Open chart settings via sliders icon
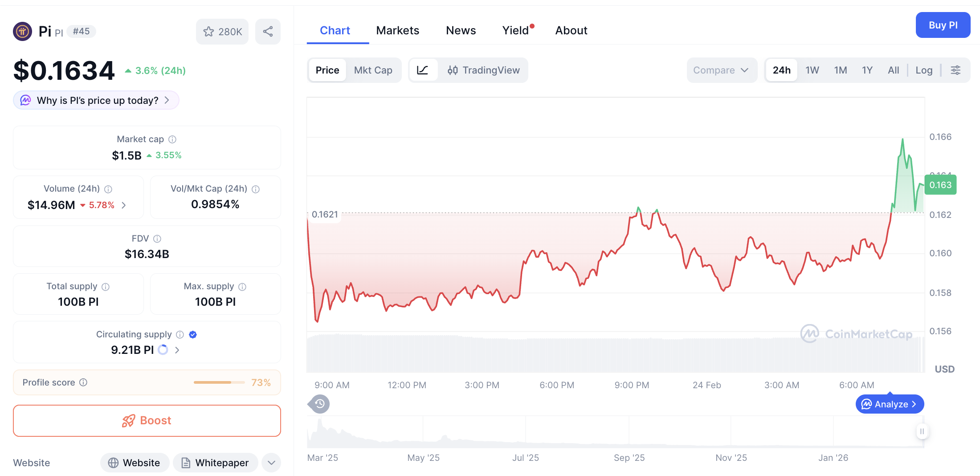 (x=956, y=70)
